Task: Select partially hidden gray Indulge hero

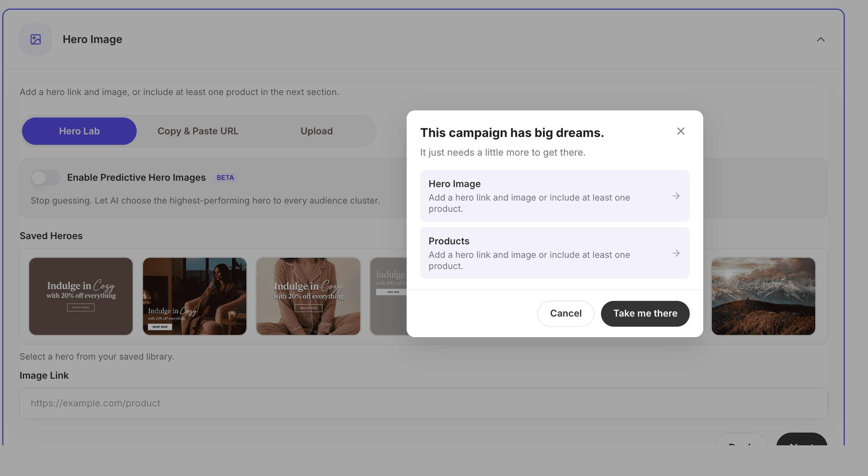Action: tap(388, 307)
